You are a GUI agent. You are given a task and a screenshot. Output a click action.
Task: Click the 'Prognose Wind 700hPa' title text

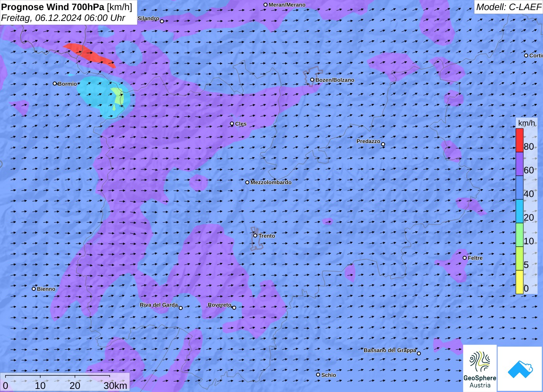53,7
